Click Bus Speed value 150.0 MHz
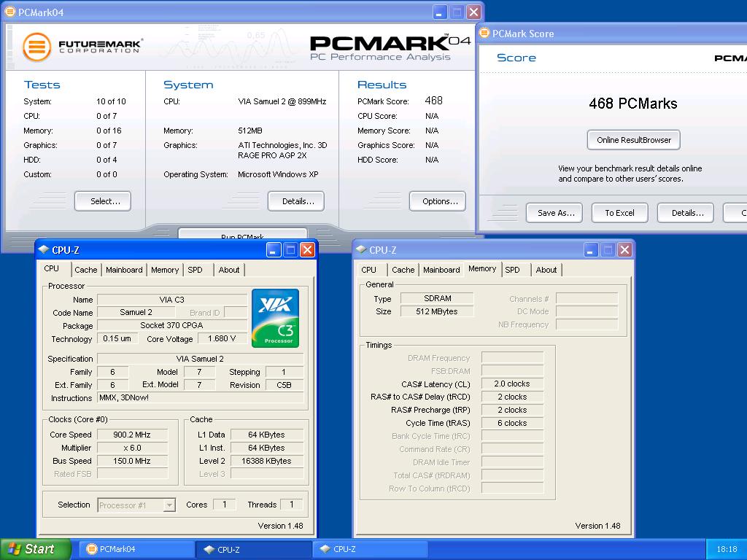The height and width of the screenshot is (560, 747). click(x=132, y=461)
